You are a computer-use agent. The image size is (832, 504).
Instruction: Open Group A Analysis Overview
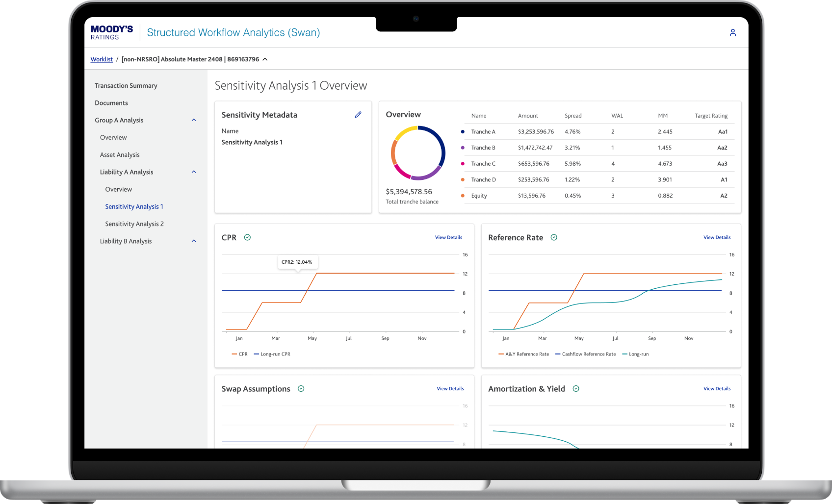coord(113,138)
